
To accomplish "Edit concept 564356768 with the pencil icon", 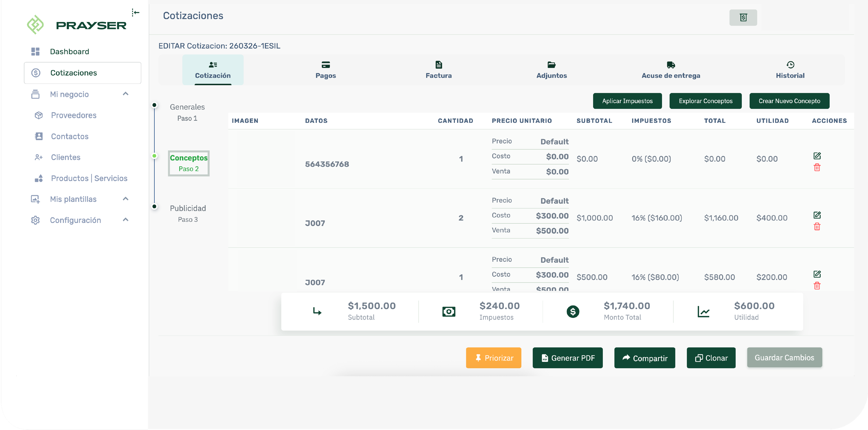I will 818,156.
